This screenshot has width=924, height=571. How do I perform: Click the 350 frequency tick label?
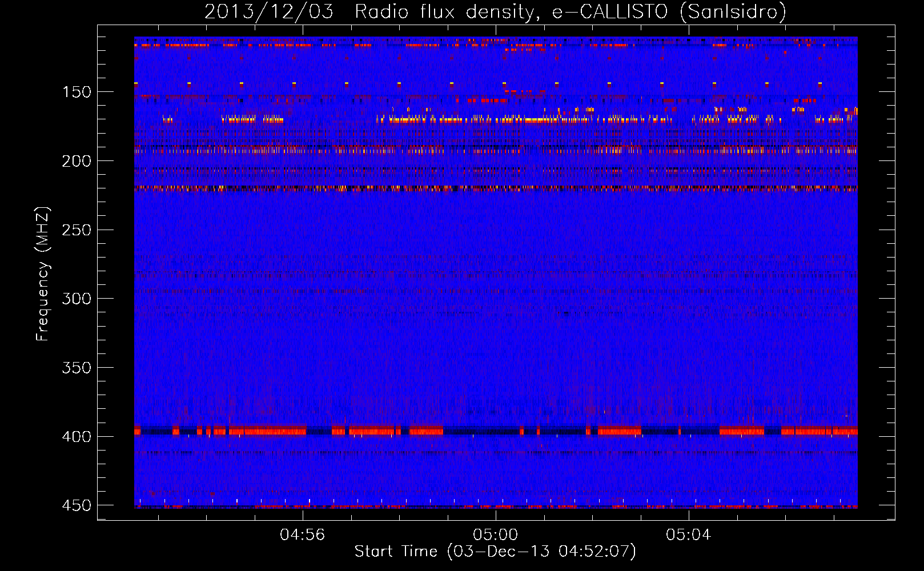77,368
